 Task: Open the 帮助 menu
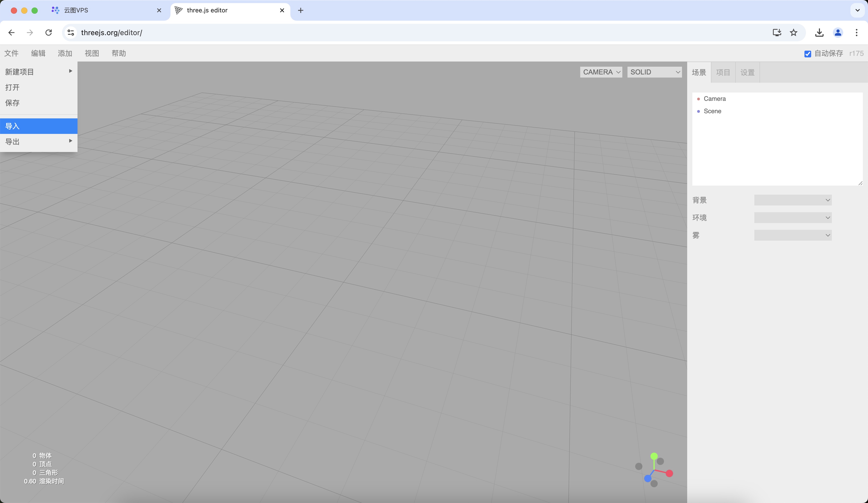(119, 54)
